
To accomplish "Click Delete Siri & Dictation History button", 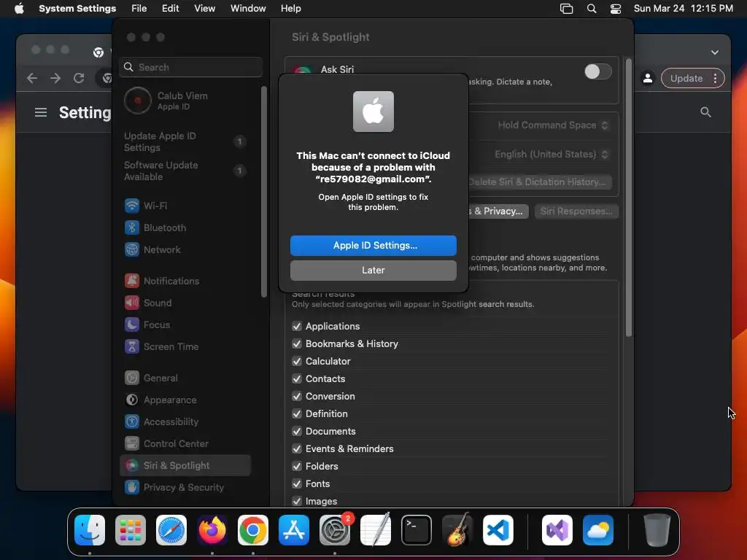I will [x=540, y=182].
